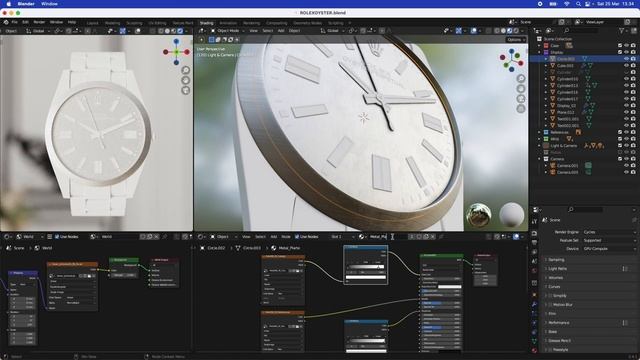640x360 pixels.
Task: Toggle Use Nodes checkbox in material node editor
Action: 297,237
